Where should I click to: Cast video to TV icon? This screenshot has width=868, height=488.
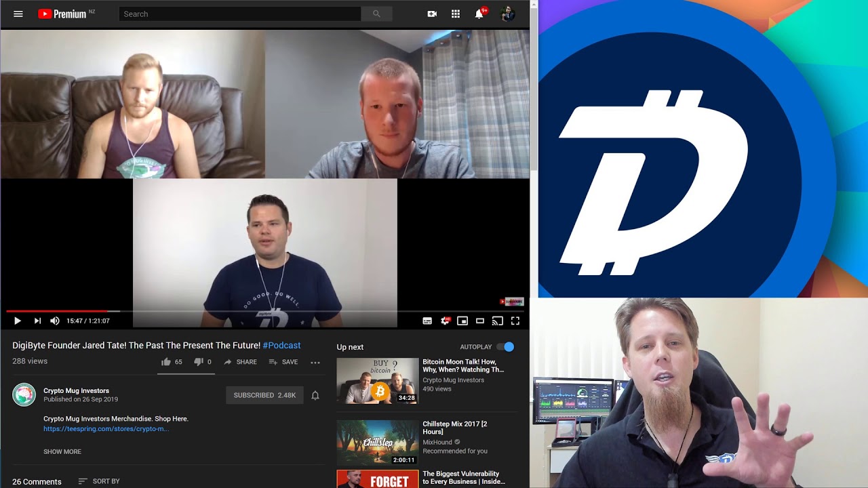[x=498, y=321]
